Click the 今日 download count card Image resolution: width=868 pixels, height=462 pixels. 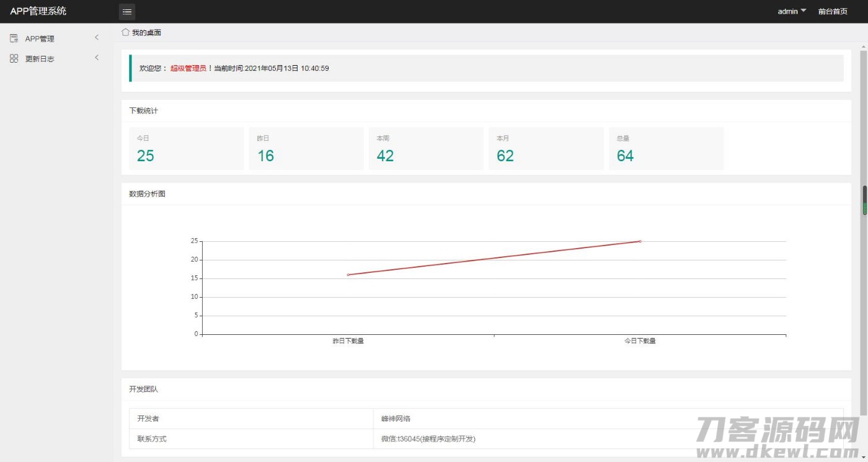(186, 149)
